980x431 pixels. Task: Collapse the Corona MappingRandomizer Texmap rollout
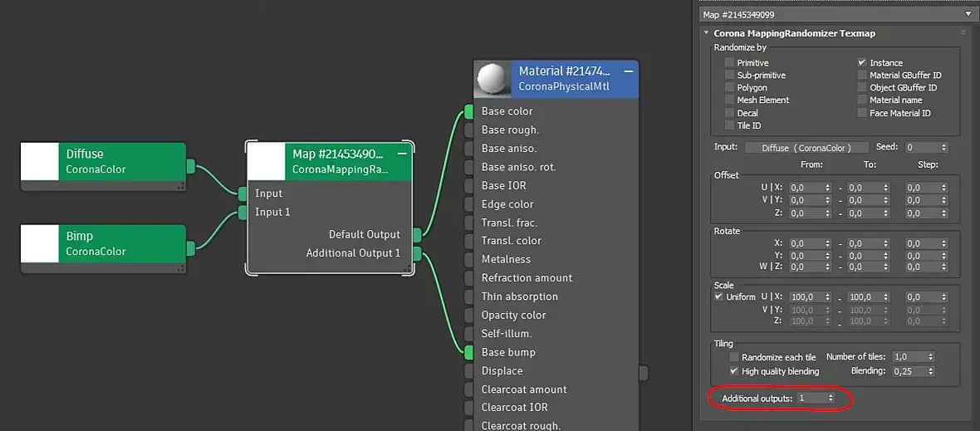[x=706, y=33]
